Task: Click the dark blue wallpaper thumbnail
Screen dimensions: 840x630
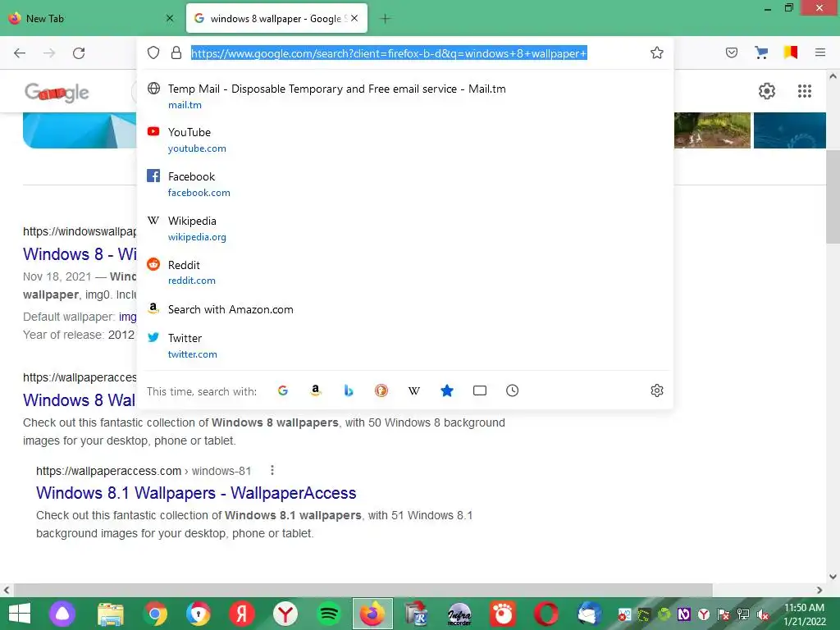Action: pos(790,130)
